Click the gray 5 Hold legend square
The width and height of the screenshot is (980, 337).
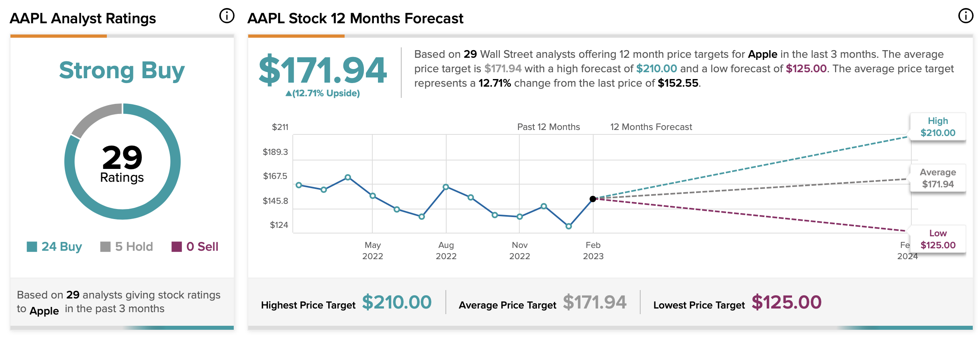[x=105, y=247]
